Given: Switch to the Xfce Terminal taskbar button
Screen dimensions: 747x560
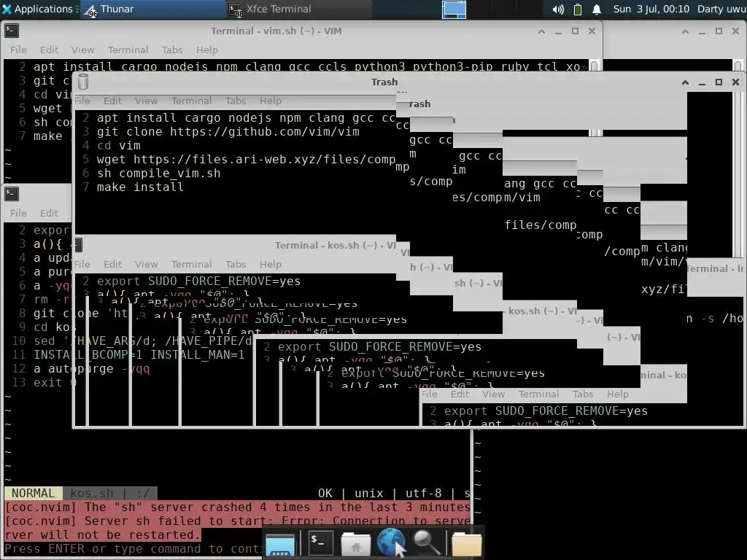Looking at the screenshot, I should [x=298, y=9].
